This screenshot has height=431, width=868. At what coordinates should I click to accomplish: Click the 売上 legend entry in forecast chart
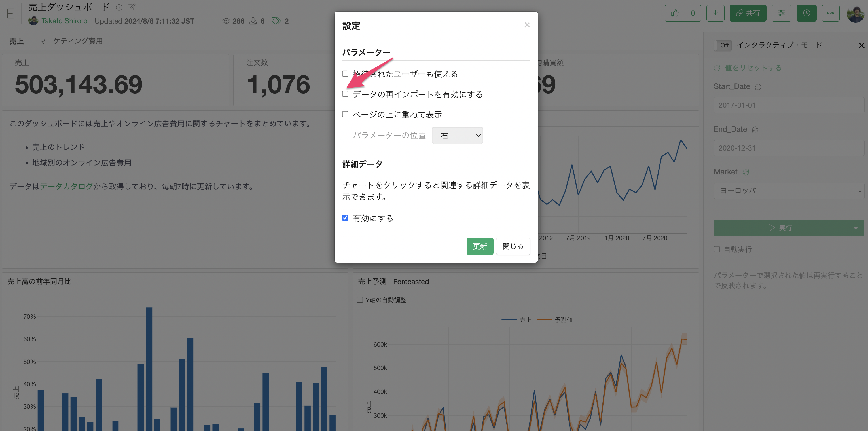[516, 320]
